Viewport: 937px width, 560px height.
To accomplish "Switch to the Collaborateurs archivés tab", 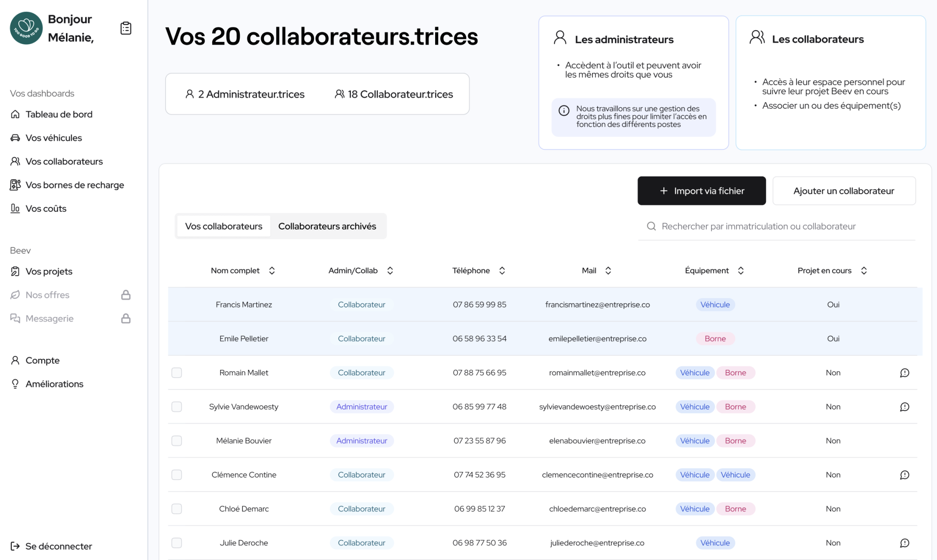I will (x=327, y=226).
